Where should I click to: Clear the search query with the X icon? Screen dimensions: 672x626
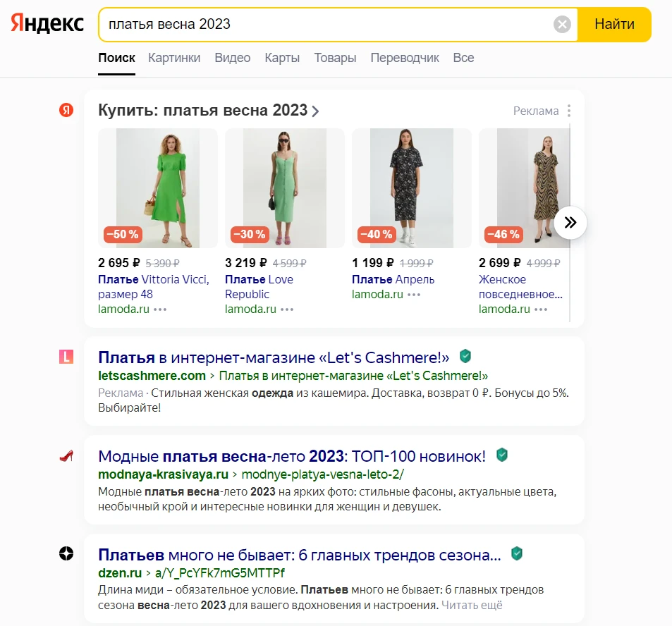pyautogui.click(x=562, y=25)
